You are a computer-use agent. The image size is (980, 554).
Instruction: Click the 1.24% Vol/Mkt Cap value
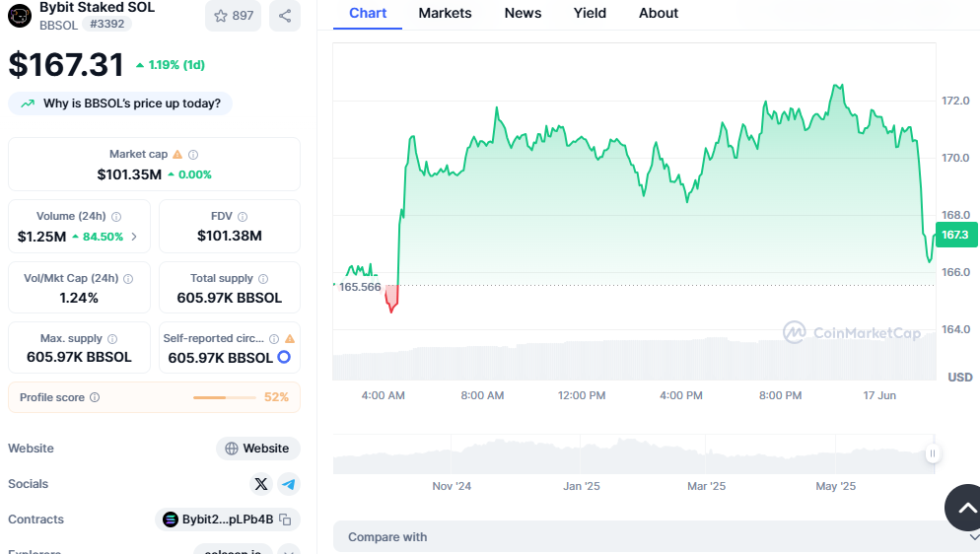click(x=79, y=298)
